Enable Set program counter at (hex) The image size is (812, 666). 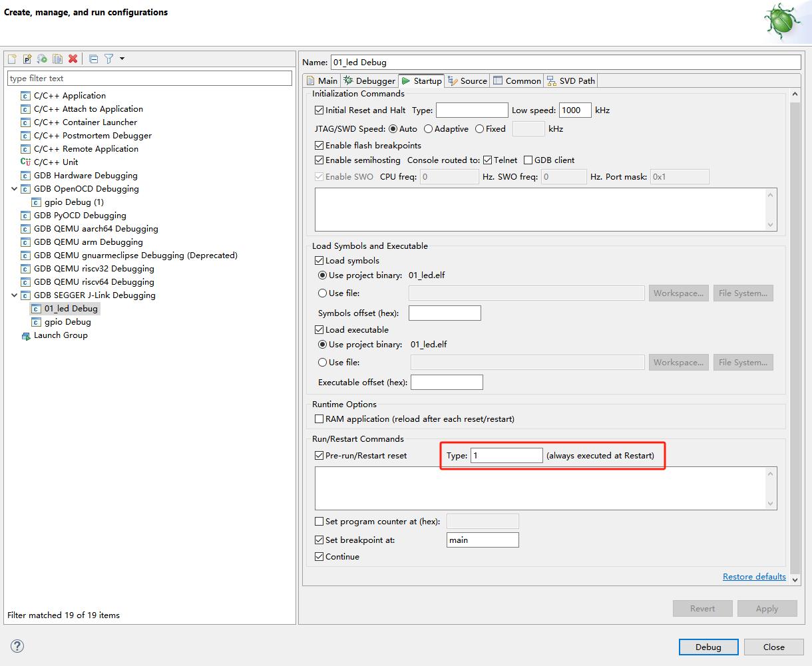coord(319,522)
